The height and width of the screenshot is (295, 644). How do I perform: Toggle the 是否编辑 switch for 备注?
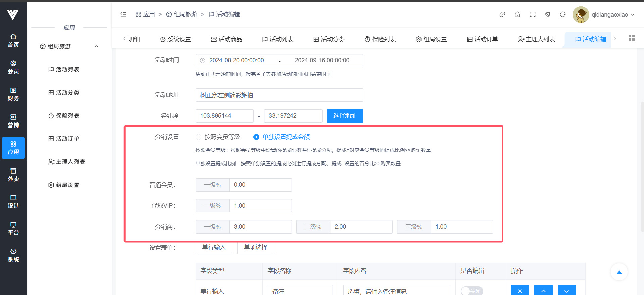(x=472, y=291)
